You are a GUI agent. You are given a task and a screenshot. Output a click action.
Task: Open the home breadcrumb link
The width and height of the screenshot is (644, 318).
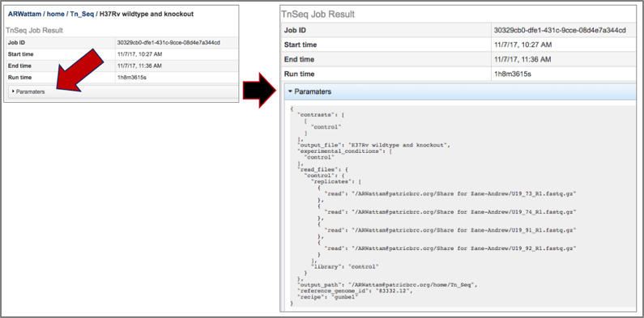[x=55, y=14]
